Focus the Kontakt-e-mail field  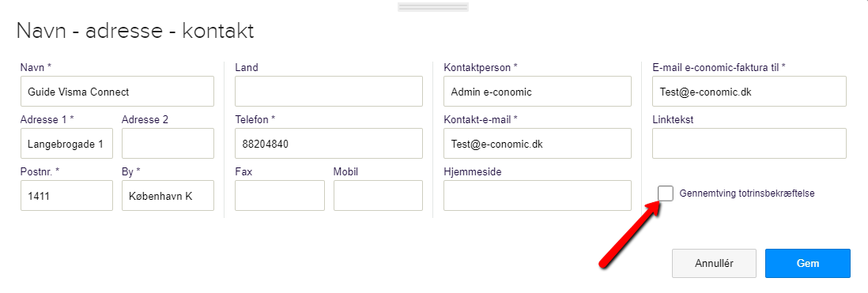538,143
